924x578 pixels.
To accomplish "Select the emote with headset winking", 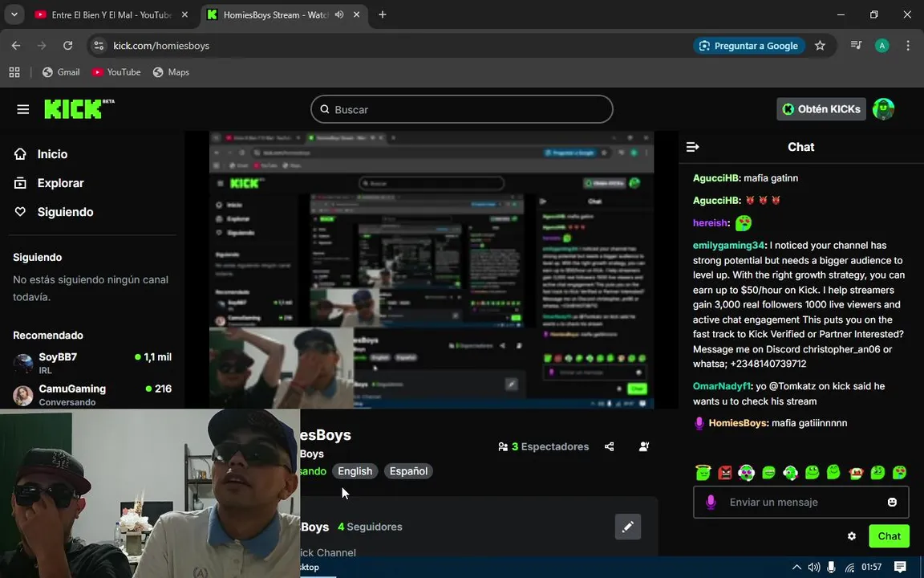I will click(x=790, y=472).
